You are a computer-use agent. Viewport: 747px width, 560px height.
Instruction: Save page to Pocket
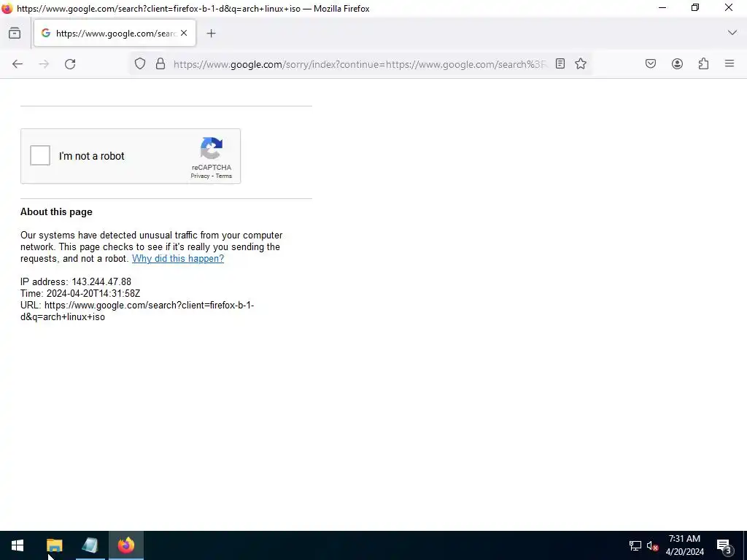[651, 64]
